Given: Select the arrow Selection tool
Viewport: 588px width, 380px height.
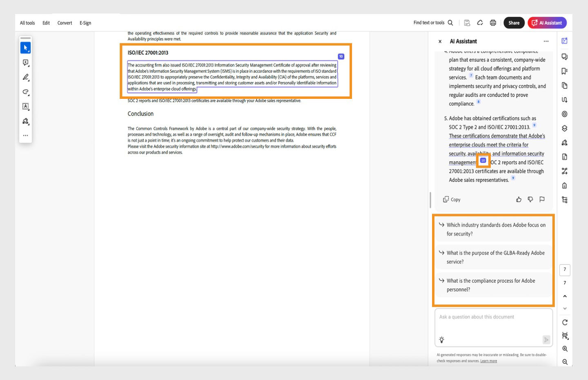Looking at the screenshot, I should coord(25,48).
